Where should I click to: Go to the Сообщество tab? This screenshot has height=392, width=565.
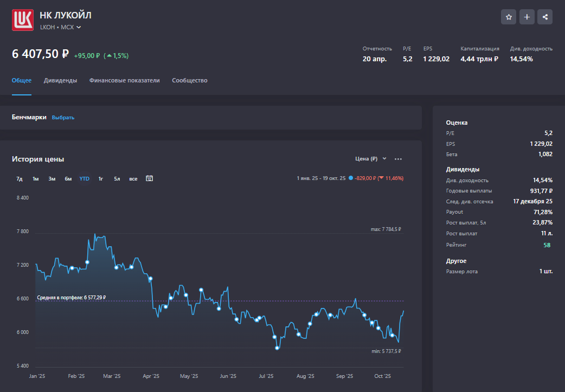(190, 80)
